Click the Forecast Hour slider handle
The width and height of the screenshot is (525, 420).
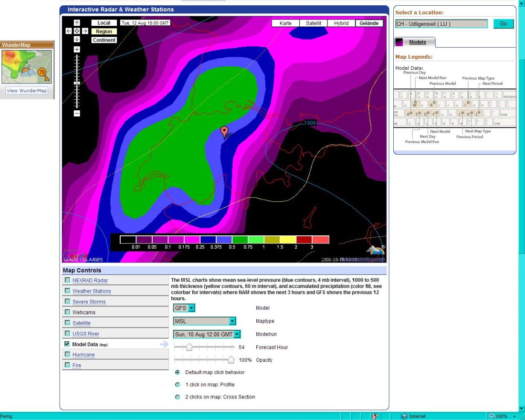click(x=189, y=347)
